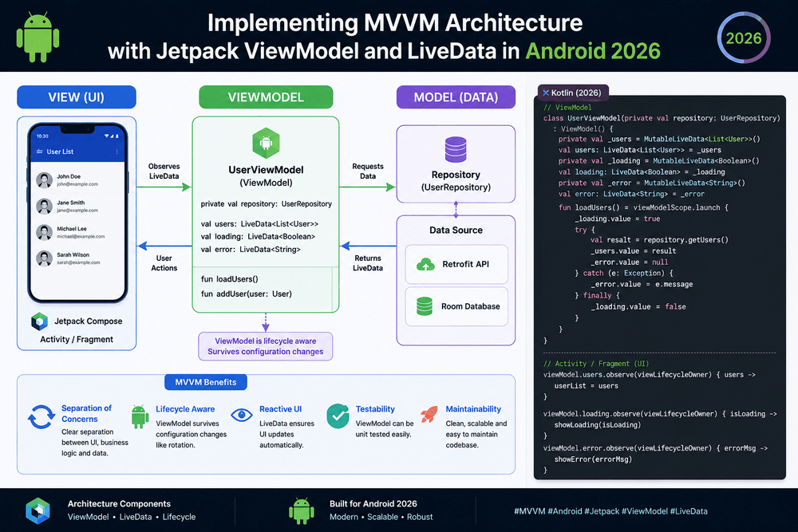Select the name 'John Doe' in the list
The height and width of the screenshot is (532, 798).
click(x=69, y=176)
